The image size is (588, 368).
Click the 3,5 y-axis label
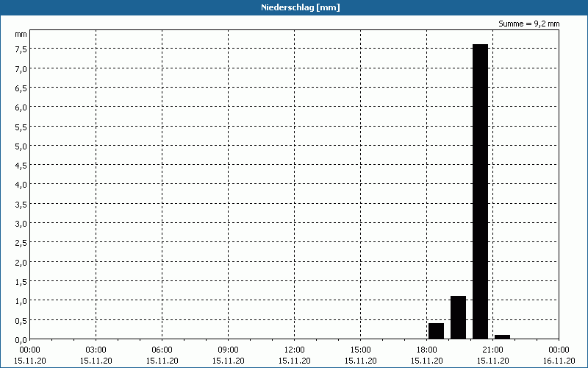21,205
